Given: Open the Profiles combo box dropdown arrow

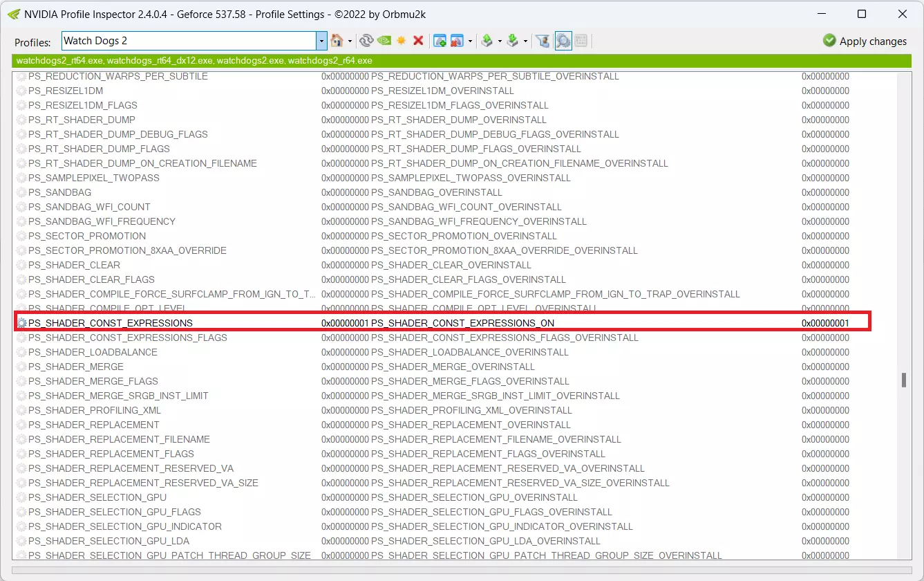Looking at the screenshot, I should (321, 41).
